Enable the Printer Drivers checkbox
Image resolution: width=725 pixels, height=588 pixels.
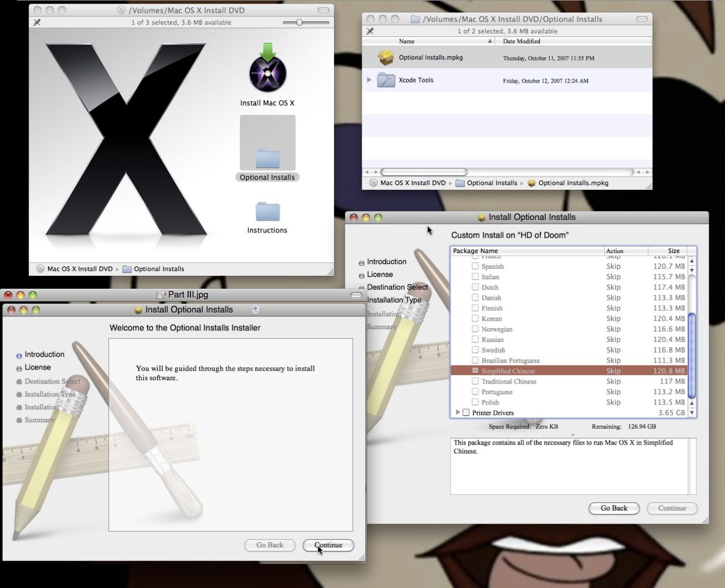[466, 412]
